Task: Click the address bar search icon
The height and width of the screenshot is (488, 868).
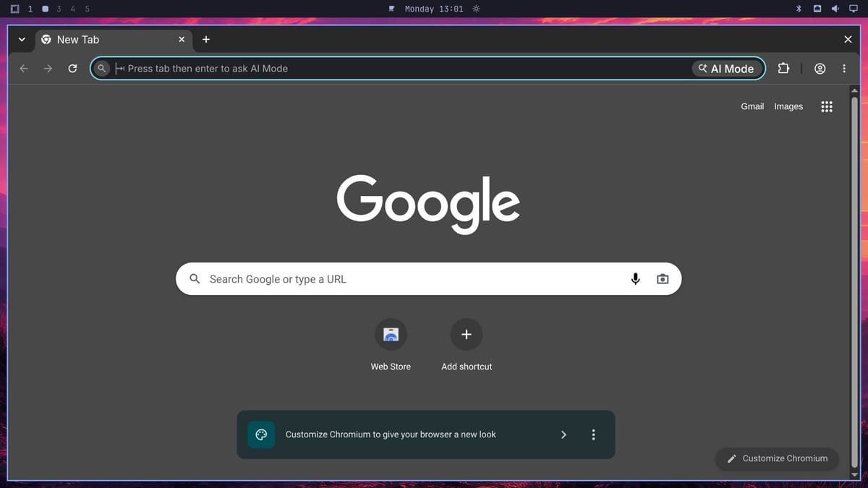Action: point(102,69)
